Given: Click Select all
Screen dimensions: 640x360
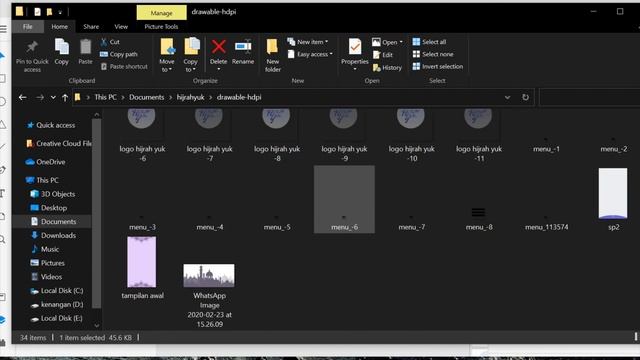Looking at the screenshot, I should [429, 42].
